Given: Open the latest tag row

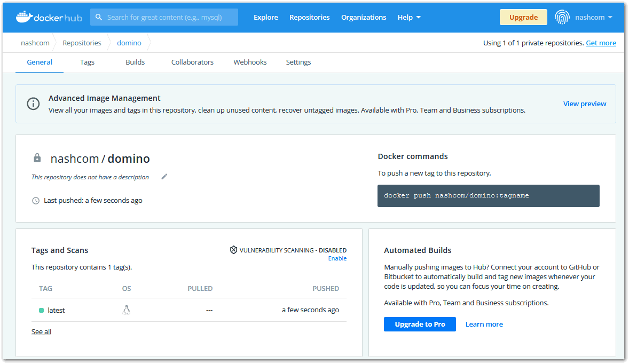Looking at the screenshot, I should coord(189,310).
